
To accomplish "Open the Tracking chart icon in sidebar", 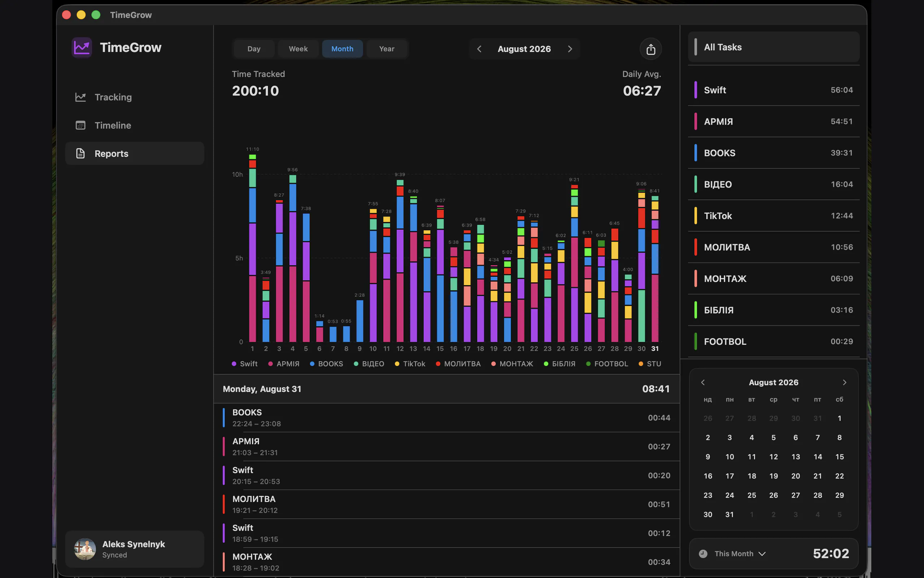I will pyautogui.click(x=80, y=97).
